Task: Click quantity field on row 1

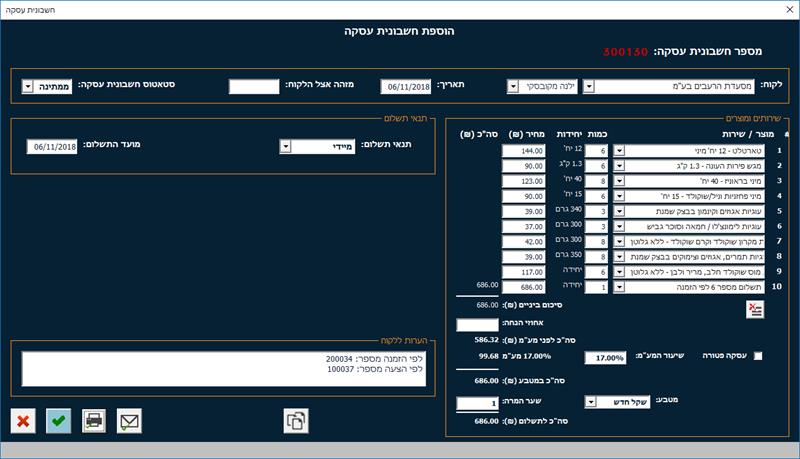Action: pyautogui.click(x=596, y=151)
